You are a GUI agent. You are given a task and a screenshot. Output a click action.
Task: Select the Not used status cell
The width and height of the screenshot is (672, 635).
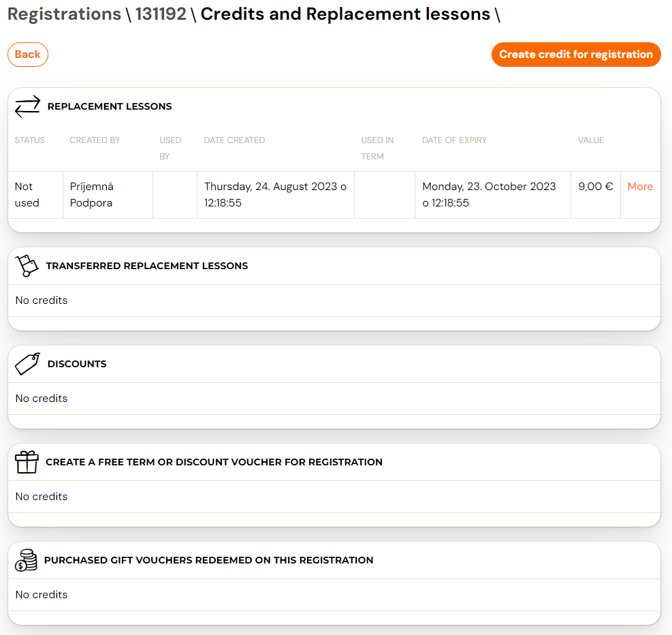pos(35,195)
